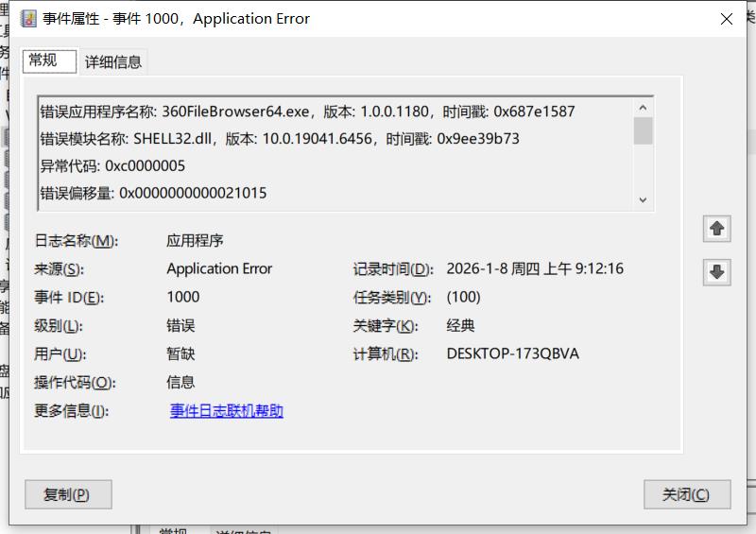Click the description box scrollbar thumb
Viewport: 756px width, 534px height.
pos(644,130)
